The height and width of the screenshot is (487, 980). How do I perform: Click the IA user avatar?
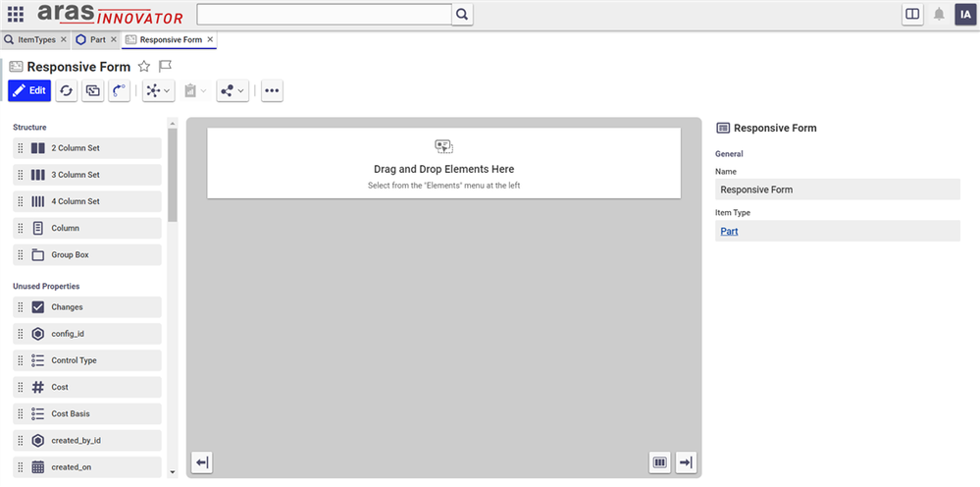click(964, 14)
